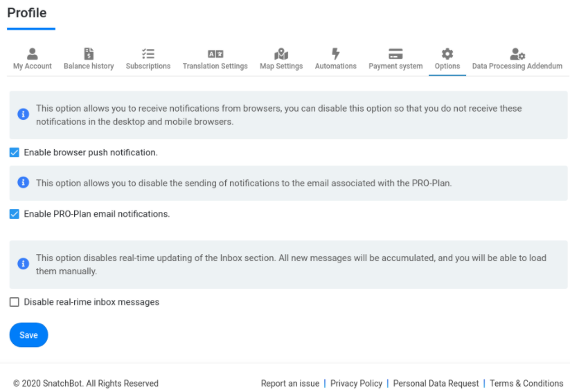This screenshot has width=570, height=392.
Task: Open Report an issue link
Action: tap(290, 383)
